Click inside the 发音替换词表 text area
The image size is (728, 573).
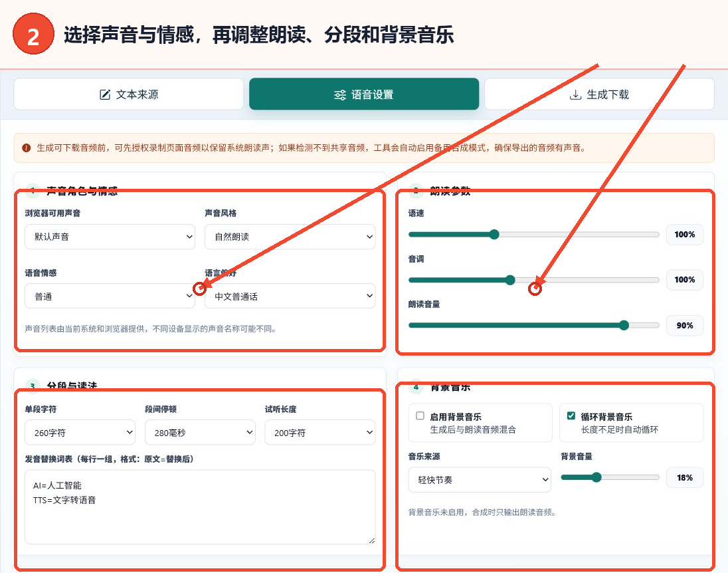pyautogui.click(x=200, y=507)
